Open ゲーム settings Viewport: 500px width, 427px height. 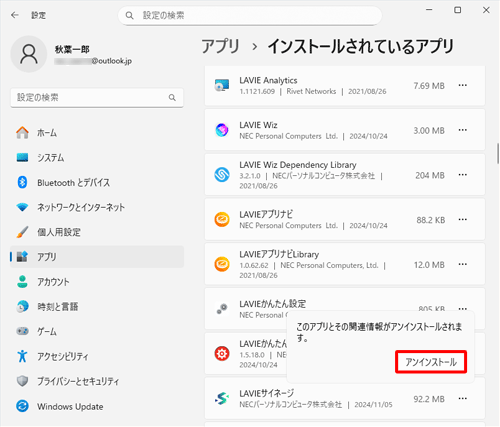(97, 331)
